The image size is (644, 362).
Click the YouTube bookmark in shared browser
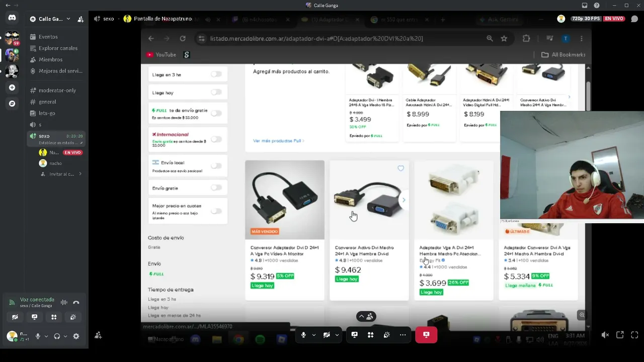tap(161, 55)
